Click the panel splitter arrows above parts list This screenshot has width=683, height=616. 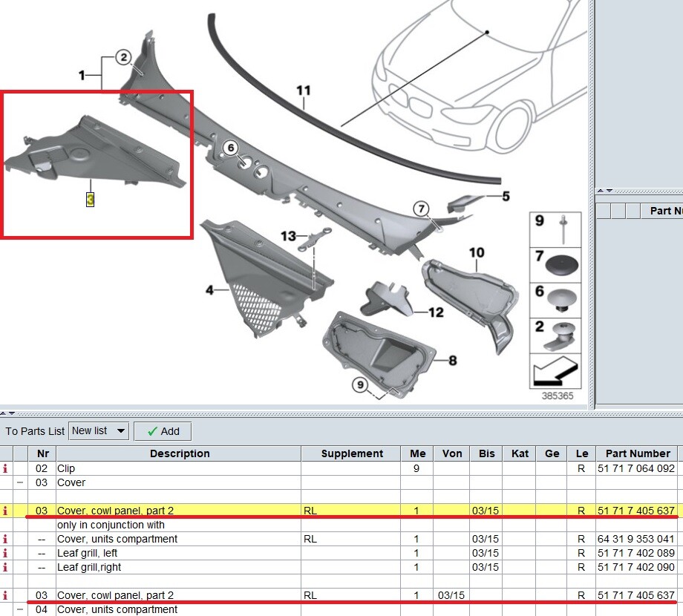pos(7,413)
